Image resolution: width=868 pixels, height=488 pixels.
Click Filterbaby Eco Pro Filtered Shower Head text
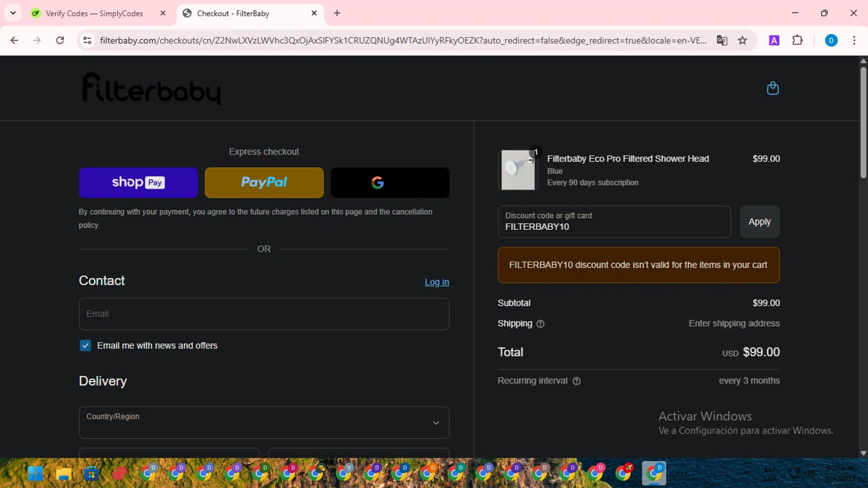point(628,159)
